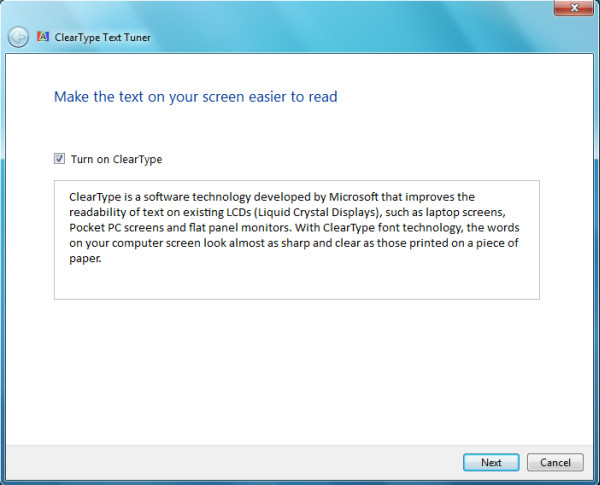The height and width of the screenshot is (485, 600).
Task: Click the Next button
Action: coord(491,462)
